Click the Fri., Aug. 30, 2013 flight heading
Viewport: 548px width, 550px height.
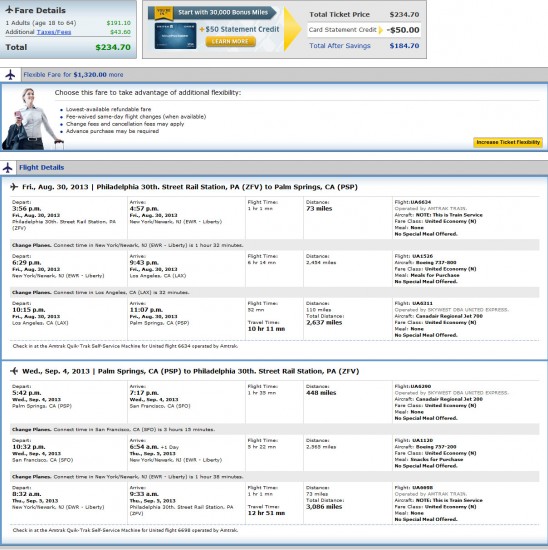[190, 187]
